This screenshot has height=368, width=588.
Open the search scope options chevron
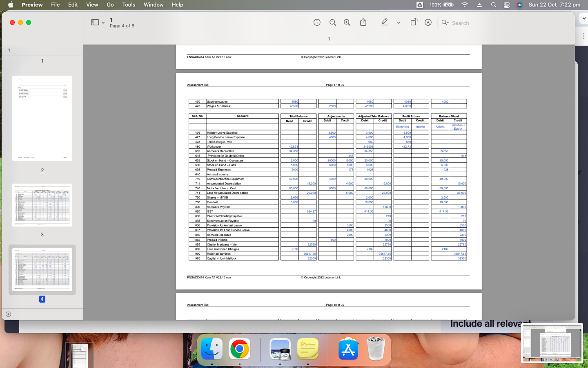pos(447,22)
